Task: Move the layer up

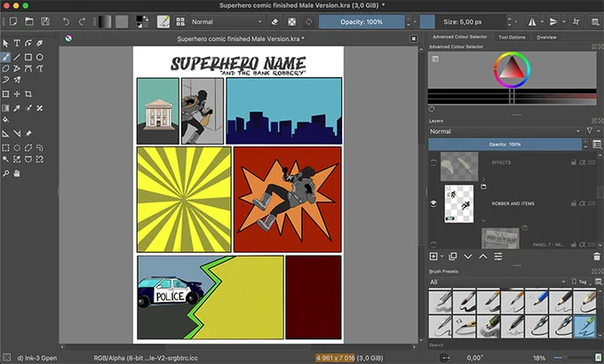Action: coord(483,257)
